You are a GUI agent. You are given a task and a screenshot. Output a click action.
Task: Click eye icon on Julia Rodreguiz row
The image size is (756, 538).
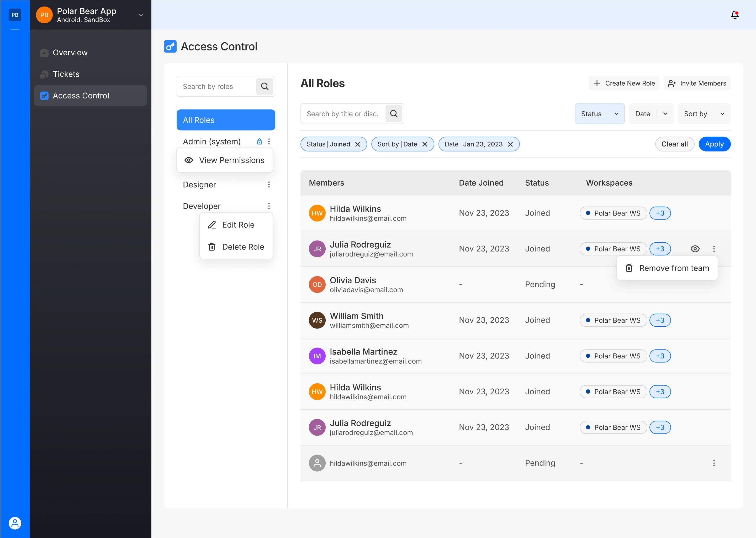pyautogui.click(x=695, y=249)
